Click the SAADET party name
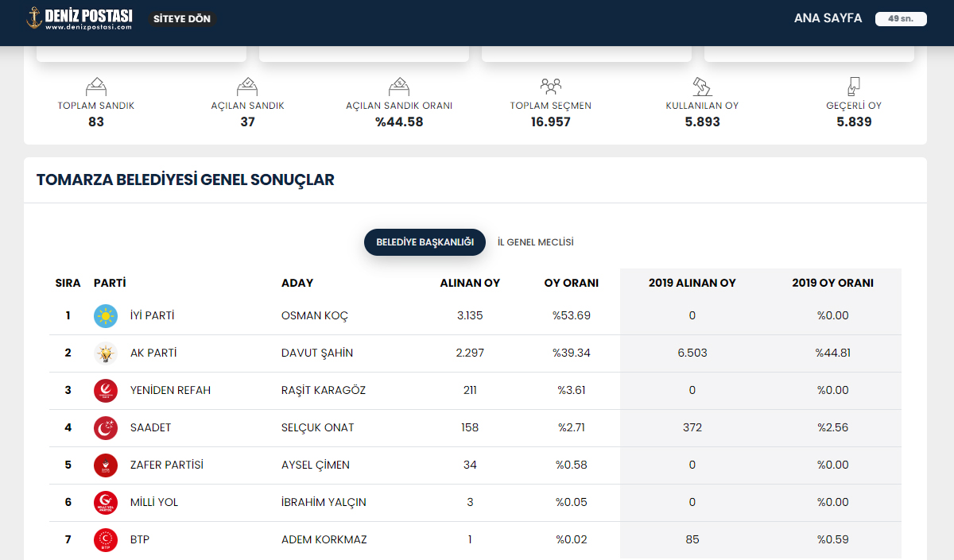 click(x=151, y=427)
